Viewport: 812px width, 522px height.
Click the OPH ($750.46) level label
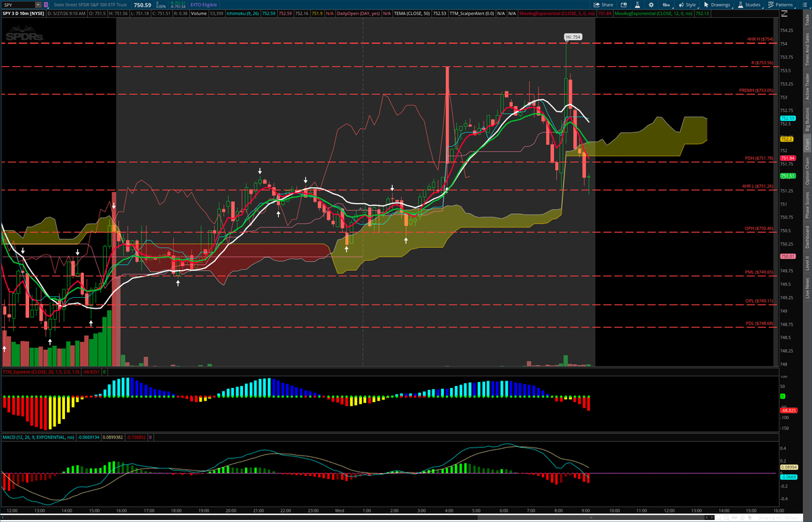759,228
